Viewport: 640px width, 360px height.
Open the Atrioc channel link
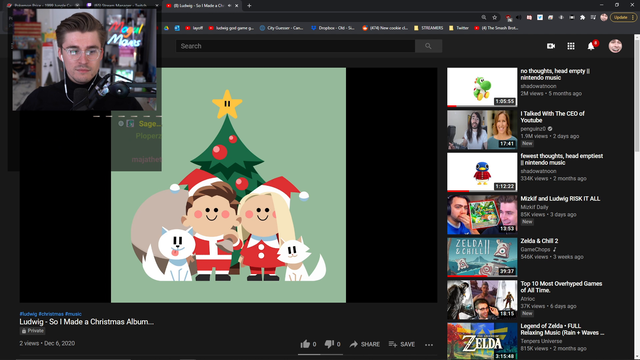point(527,298)
